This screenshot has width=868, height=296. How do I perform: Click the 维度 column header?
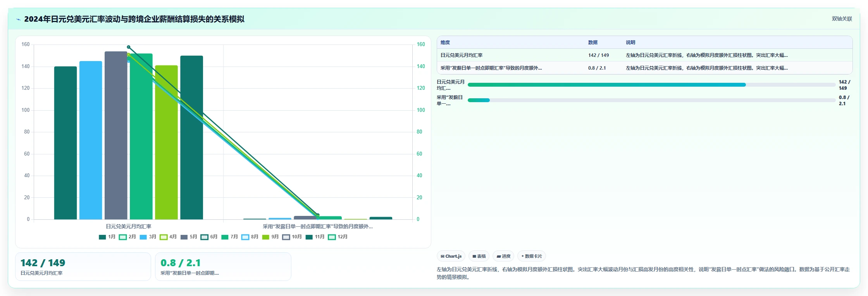click(x=445, y=43)
